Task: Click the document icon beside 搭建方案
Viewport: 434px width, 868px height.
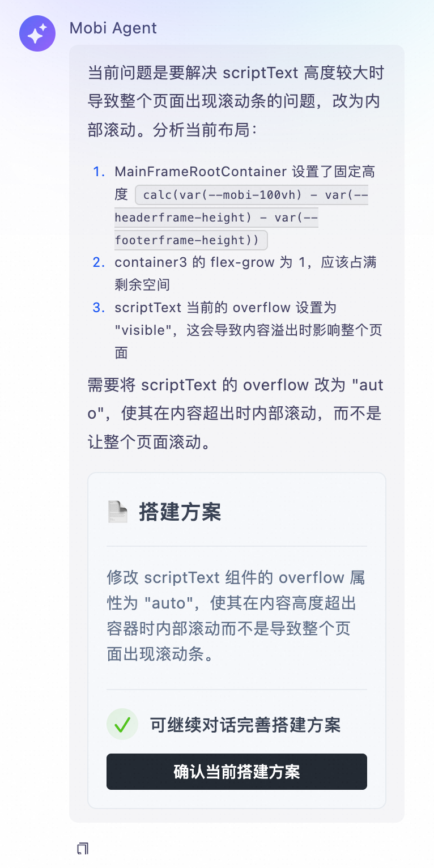Action: coord(117,512)
